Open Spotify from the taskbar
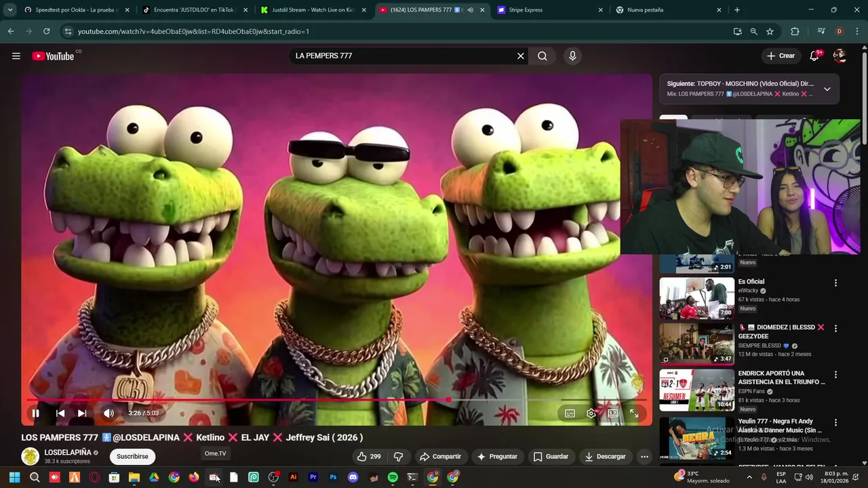 point(393,477)
